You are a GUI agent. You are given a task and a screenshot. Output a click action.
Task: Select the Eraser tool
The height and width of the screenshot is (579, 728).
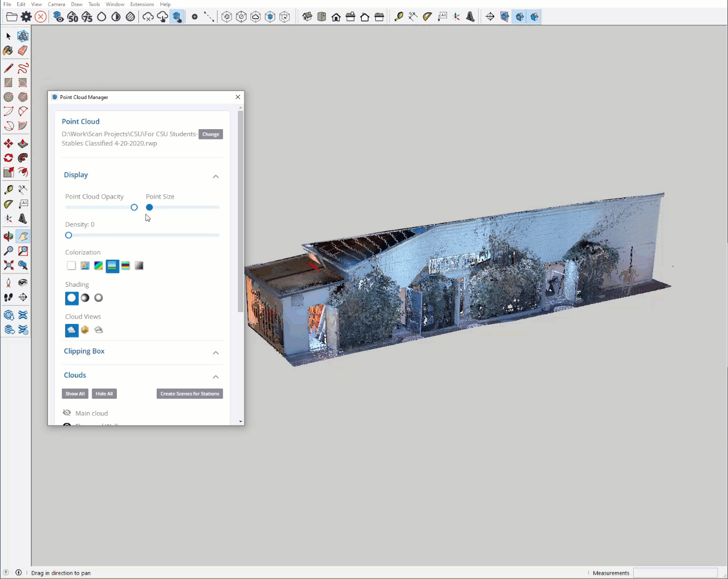click(x=23, y=50)
